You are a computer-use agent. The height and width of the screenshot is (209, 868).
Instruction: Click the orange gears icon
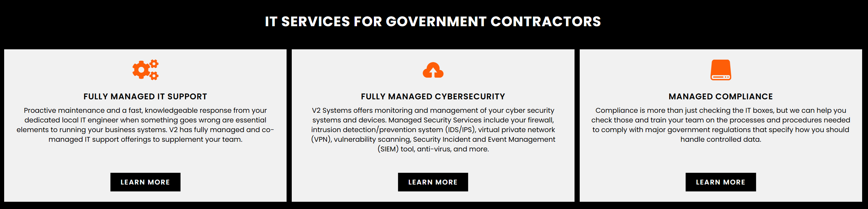coord(145,70)
